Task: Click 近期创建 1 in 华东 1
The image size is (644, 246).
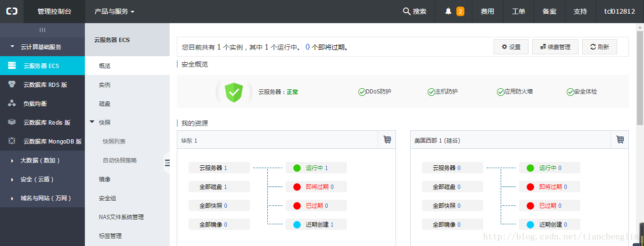Action: (x=316, y=224)
